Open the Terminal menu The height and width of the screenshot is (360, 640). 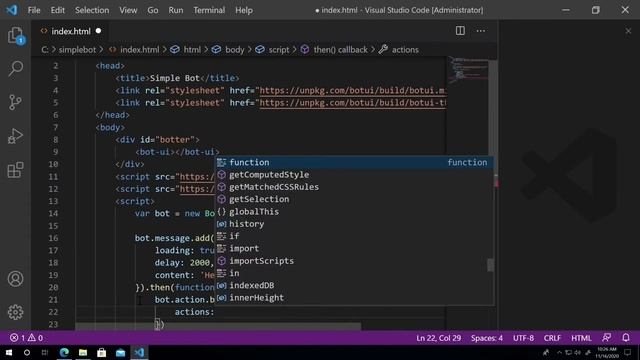(x=209, y=10)
